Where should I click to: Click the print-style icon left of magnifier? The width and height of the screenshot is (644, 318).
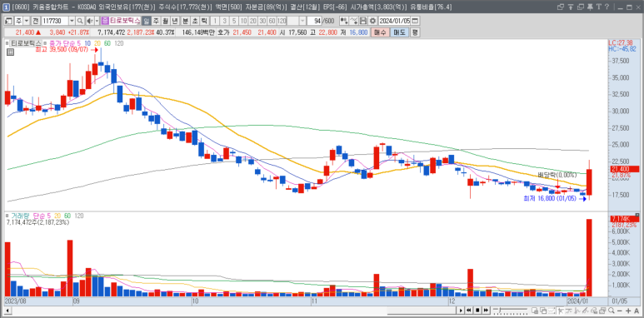[x=602, y=311]
